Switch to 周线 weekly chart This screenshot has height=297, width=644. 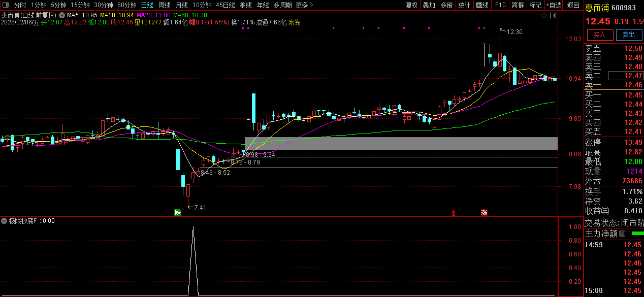pos(164,5)
